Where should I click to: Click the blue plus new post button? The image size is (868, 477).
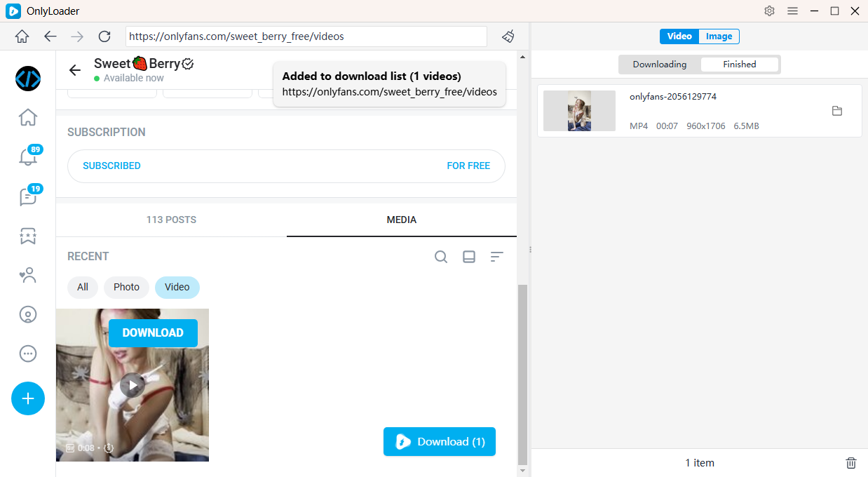[28, 398]
